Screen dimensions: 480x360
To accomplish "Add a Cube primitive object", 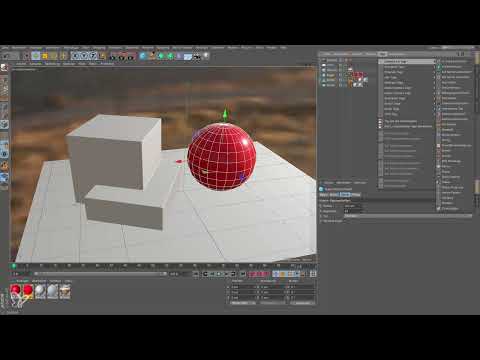I will click(143, 56).
